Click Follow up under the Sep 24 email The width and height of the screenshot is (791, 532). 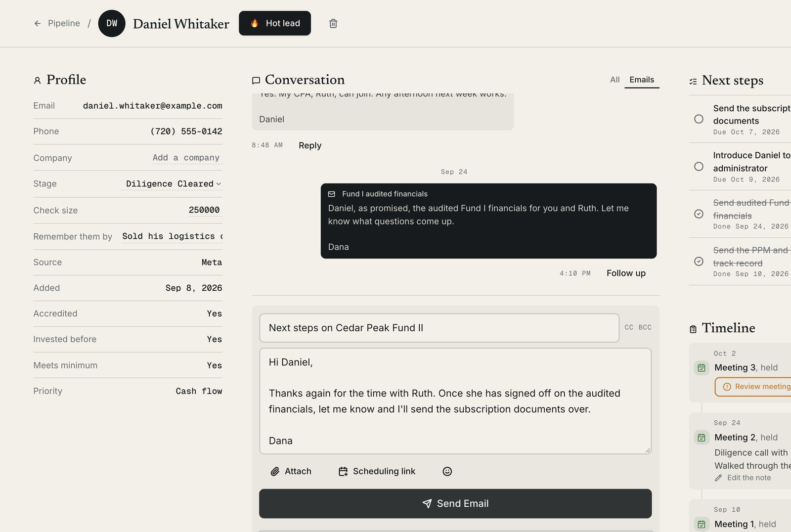626,273
